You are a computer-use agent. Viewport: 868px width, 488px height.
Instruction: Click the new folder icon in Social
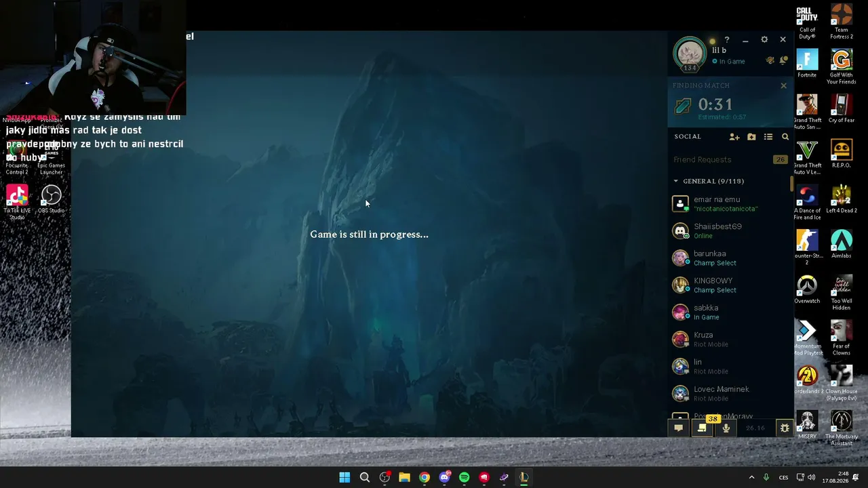coord(751,137)
